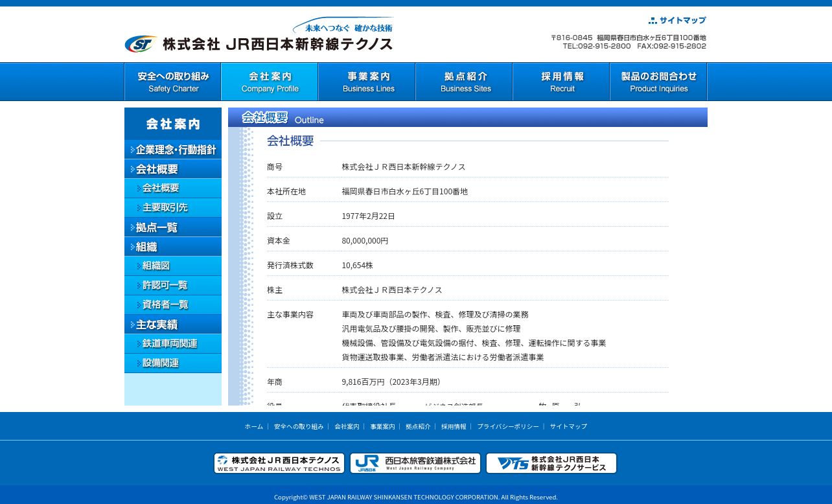Open the 株式会社JR西日本テクノス banner

[x=279, y=463]
